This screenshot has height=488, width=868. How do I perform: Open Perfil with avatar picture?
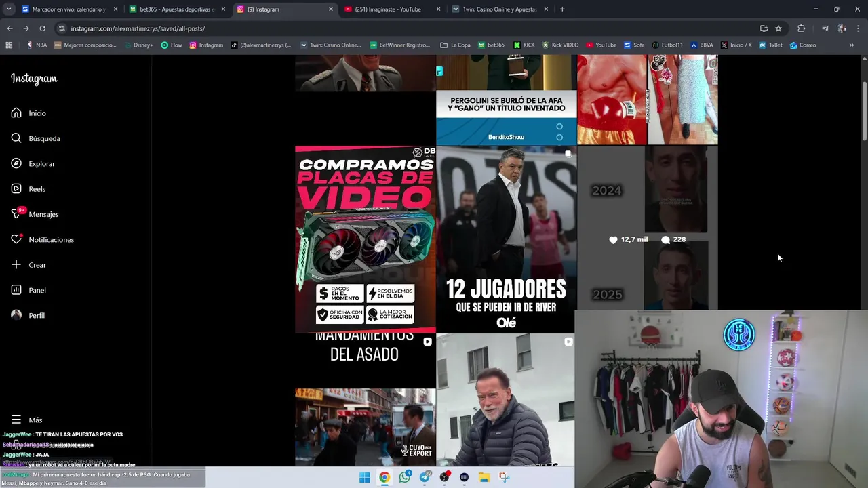27,315
